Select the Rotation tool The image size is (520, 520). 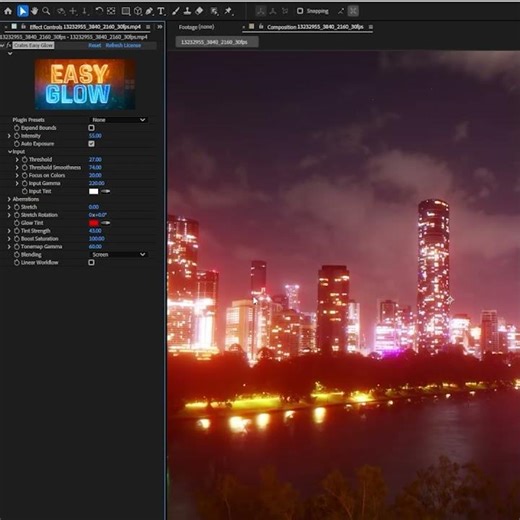pyautogui.click(x=99, y=11)
